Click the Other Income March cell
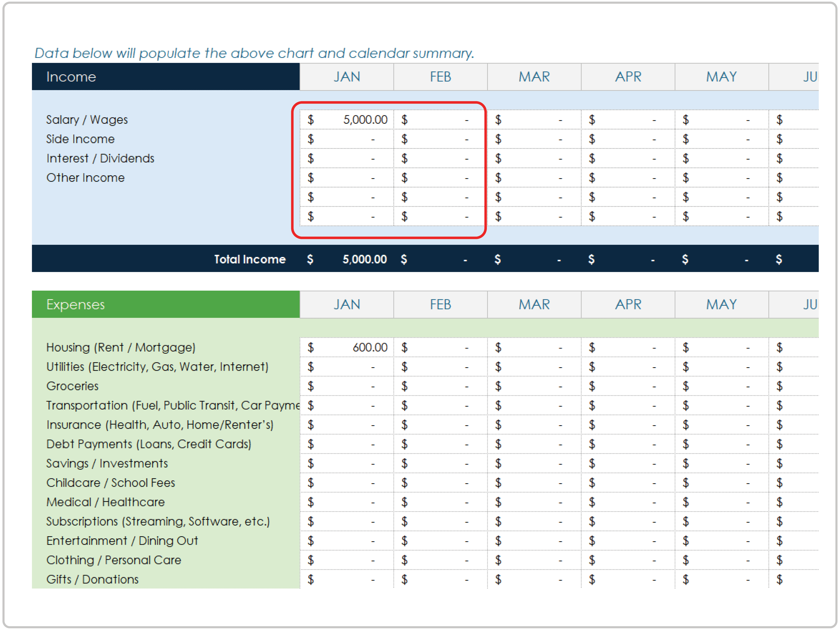This screenshot has height=630, width=840. pyautogui.click(x=534, y=178)
